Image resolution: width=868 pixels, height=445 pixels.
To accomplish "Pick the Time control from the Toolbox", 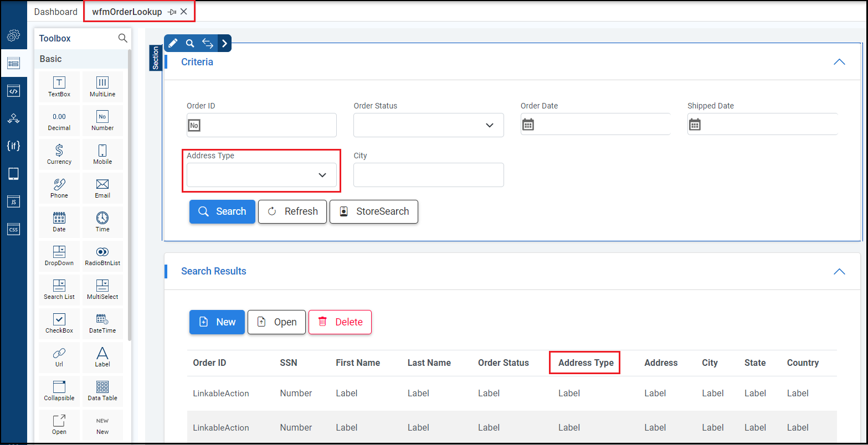I will [x=102, y=222].
